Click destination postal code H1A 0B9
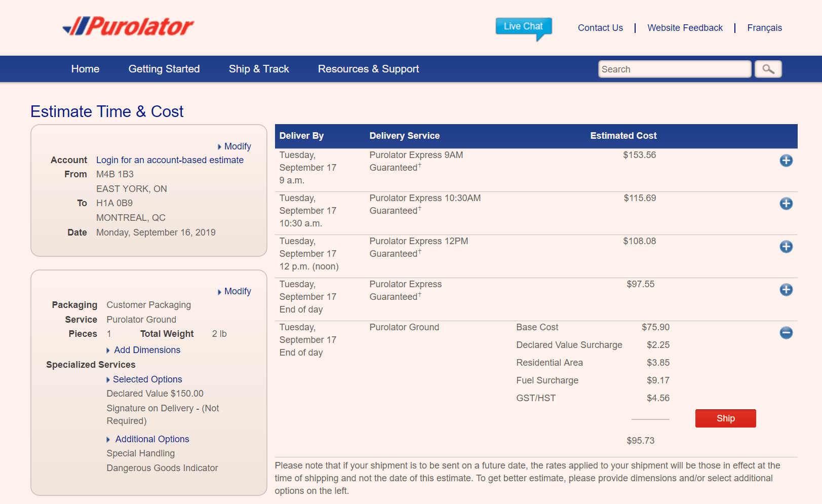 114,203
